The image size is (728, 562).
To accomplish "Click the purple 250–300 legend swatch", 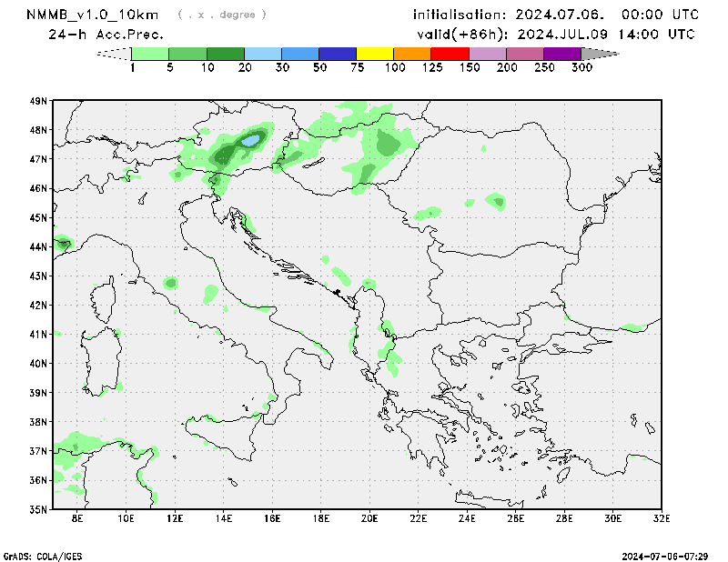I will pos(561,54).
